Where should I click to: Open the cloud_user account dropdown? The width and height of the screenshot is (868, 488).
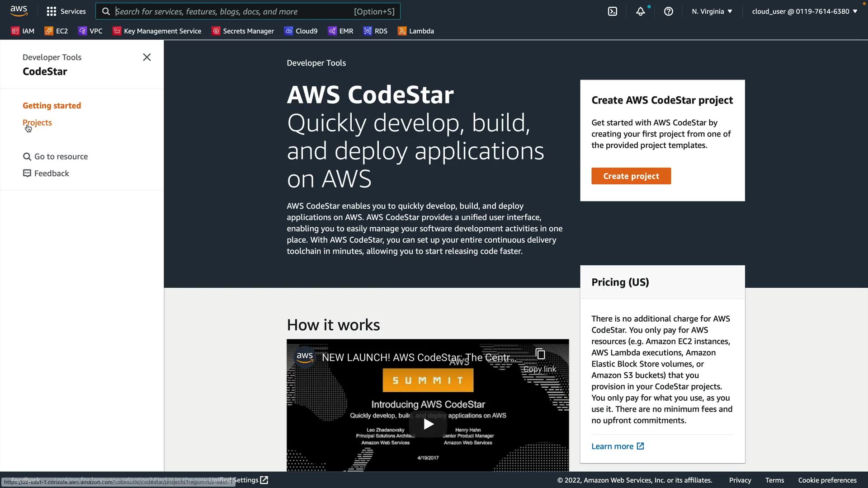point(804,11)
